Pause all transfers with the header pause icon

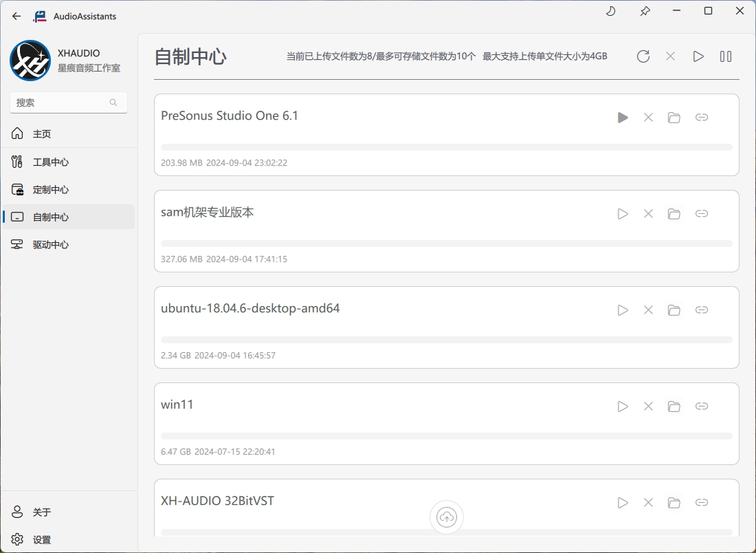click(x=725, y=56)
